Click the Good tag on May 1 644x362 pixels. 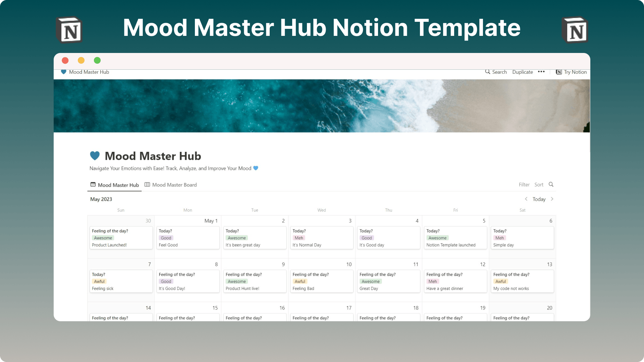(x=166, y=238)
